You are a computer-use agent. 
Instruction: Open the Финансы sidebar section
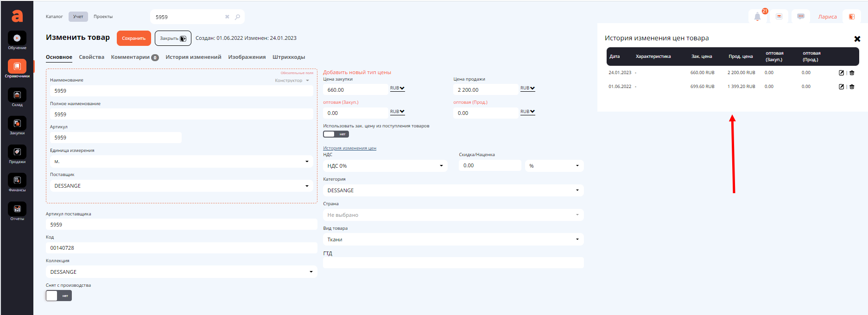coord(17,181)
